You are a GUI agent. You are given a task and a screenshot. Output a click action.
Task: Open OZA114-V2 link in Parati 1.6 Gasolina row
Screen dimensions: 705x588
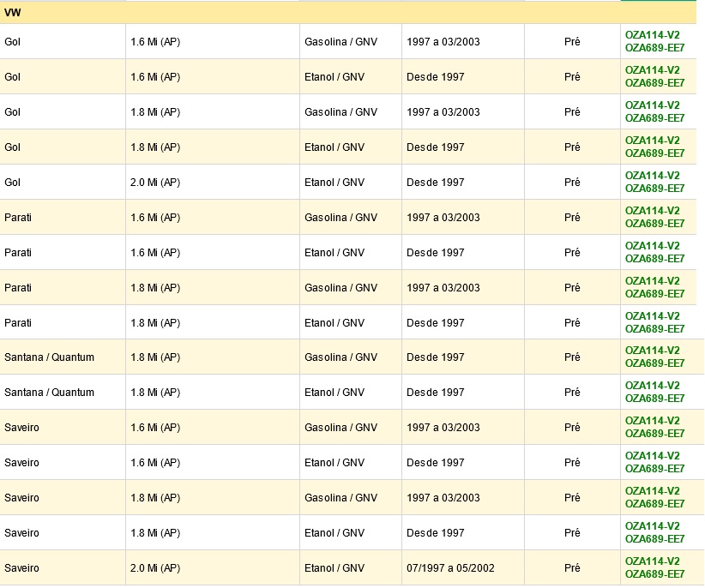652,211
